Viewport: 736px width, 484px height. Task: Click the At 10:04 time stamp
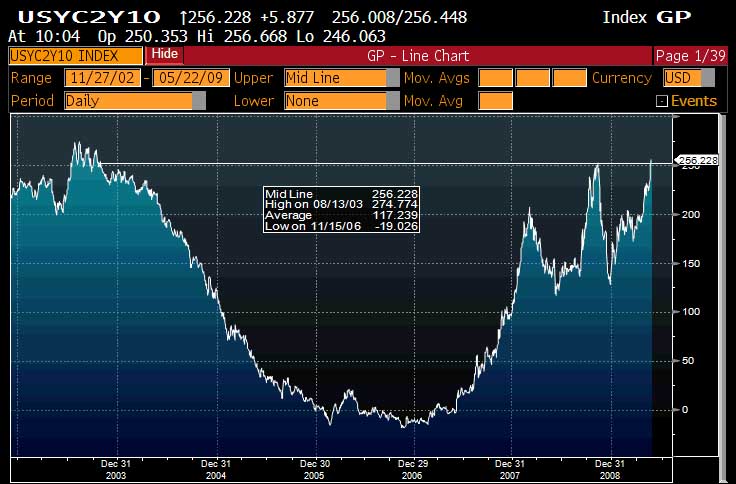(x=44, y=36)
